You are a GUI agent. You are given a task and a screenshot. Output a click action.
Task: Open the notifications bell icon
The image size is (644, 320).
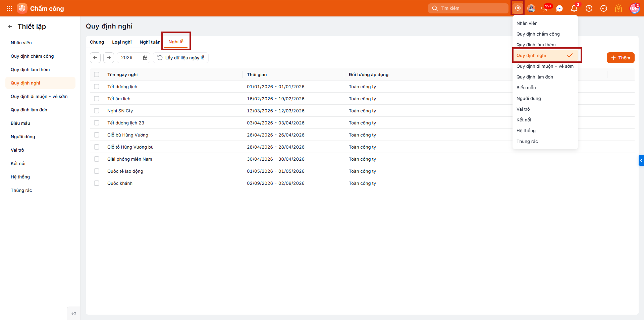pyautogui.click(x=574, y=8)
